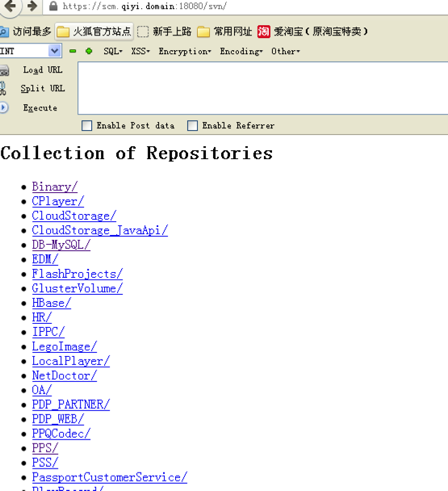Open the Encoding menu
The width and height of the screenshot is (448, 491).
click(x=241, y=52)
